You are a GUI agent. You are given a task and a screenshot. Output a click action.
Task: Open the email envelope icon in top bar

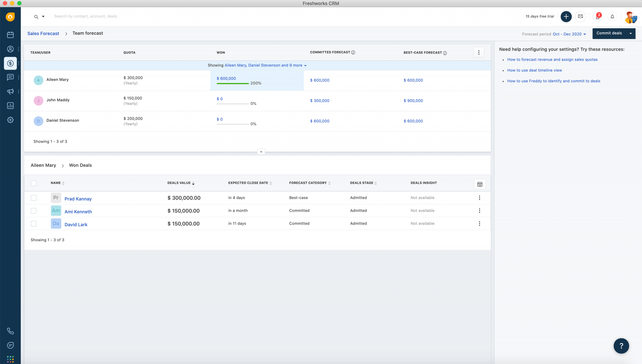click(580, 16)
